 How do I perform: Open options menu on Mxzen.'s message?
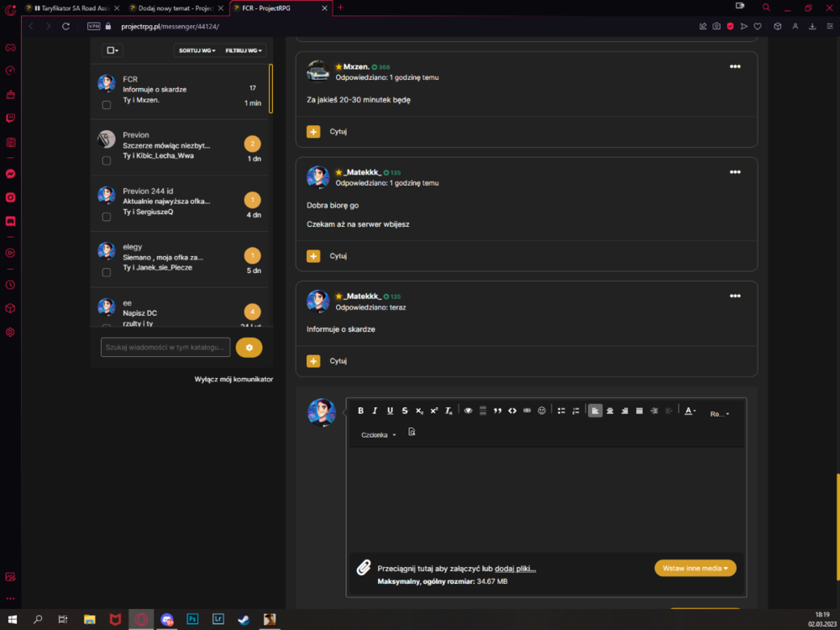735,66
